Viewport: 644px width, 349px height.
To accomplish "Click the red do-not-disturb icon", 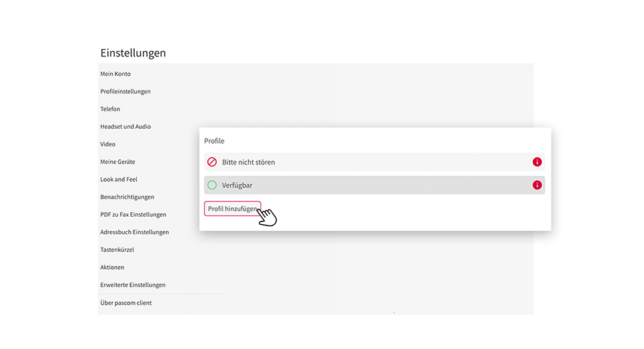I will pyautogui.click(x=212, y=162).
